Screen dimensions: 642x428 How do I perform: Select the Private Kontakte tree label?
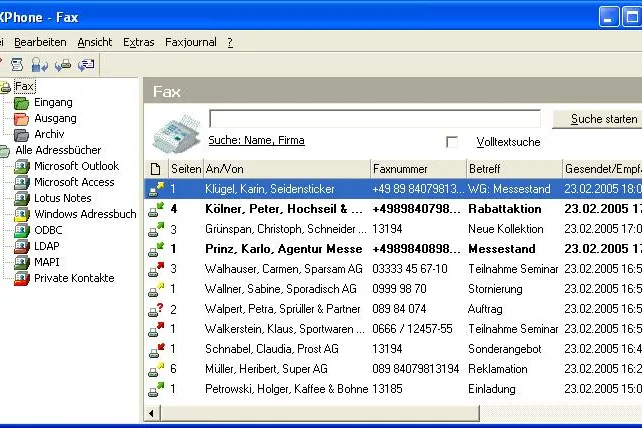[x=74, y=278]
